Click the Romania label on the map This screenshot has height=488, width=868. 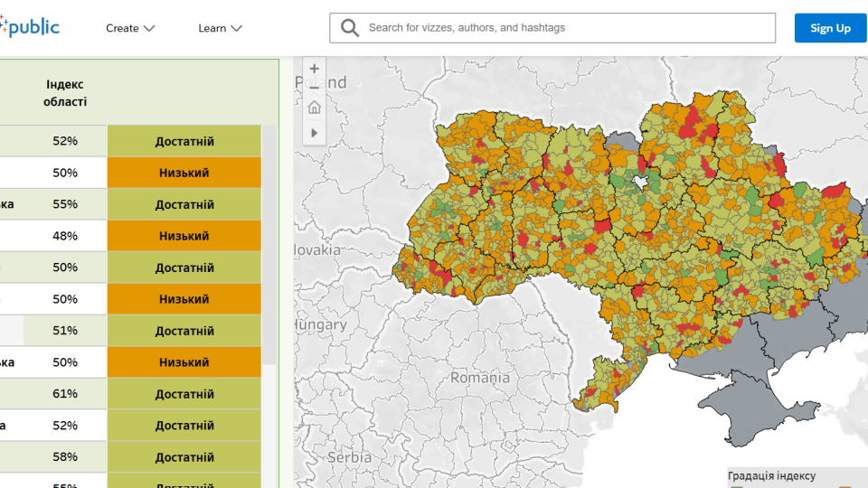click(480, 378)
